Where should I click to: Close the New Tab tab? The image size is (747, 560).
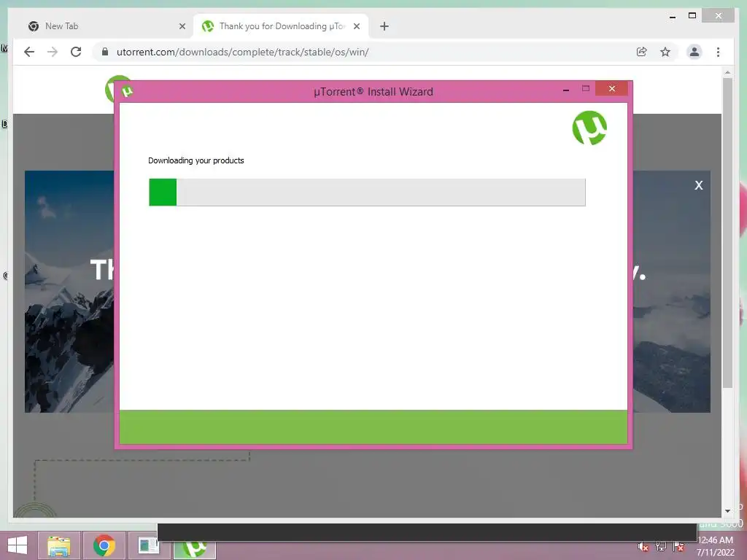(x=182, y=26)
